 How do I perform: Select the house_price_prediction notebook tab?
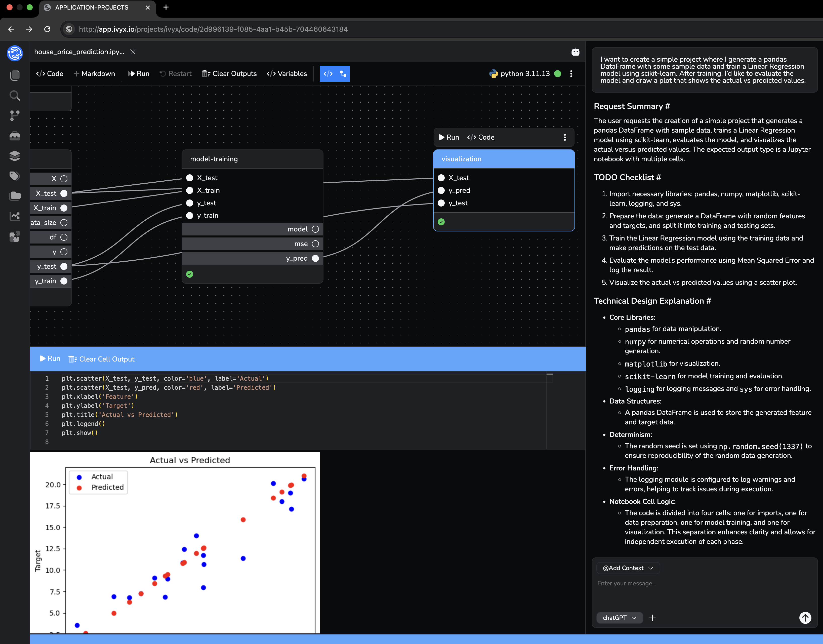79,52
